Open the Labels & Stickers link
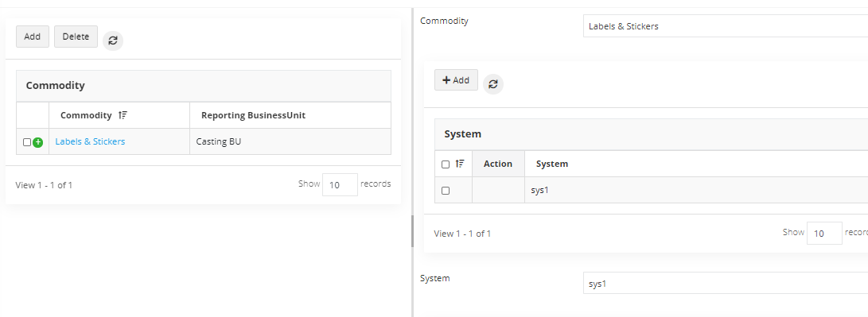This screenshot has height=317, width=868. point(90,141)
